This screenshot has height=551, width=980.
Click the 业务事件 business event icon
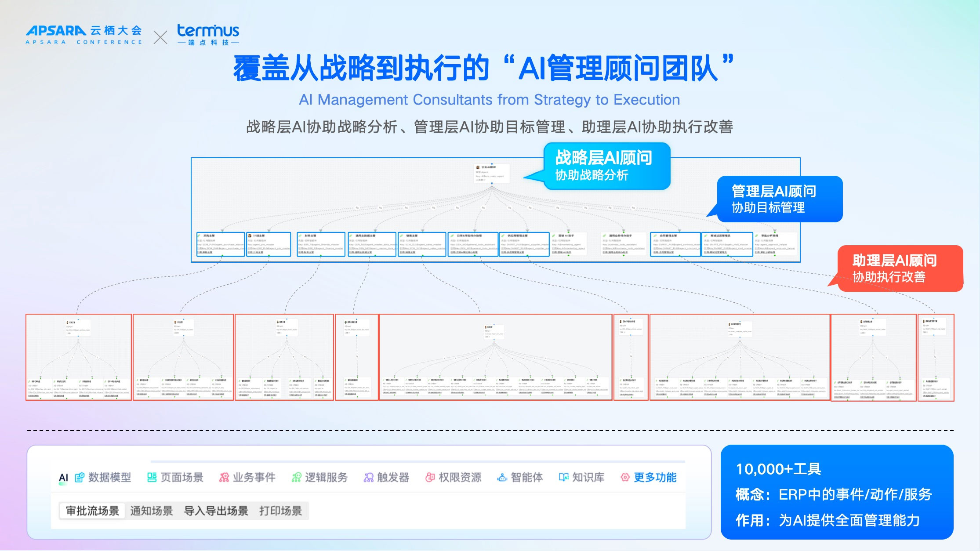pos(224,478)
